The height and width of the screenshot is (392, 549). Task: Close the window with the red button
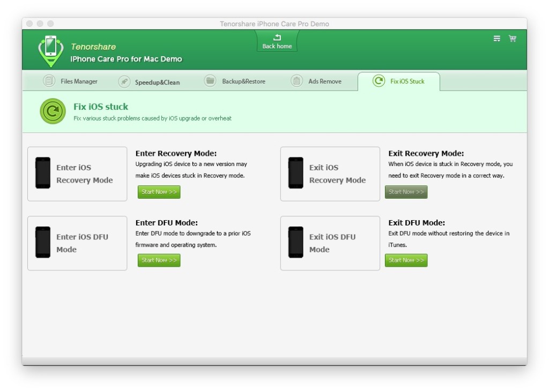pos(30,24)
